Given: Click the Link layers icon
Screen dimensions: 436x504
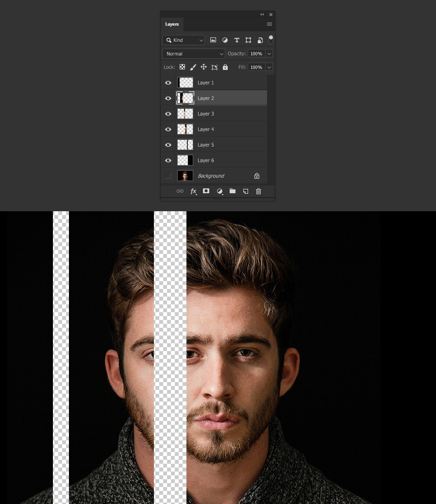Looking at the screenshot, I should 180,191.
